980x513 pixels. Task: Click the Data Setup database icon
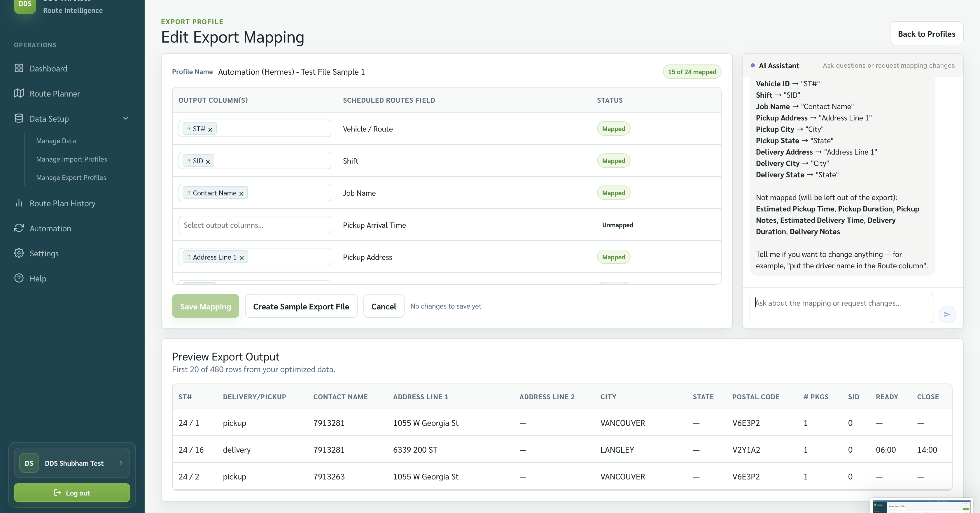pos(19,118)
